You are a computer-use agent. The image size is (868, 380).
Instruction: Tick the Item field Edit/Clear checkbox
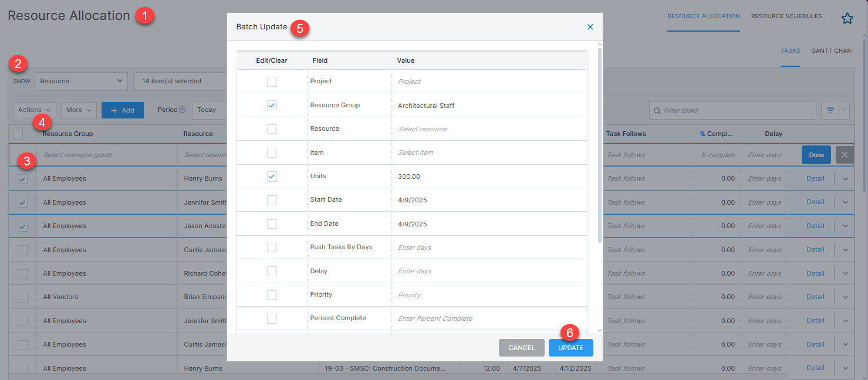click(272, 152)
